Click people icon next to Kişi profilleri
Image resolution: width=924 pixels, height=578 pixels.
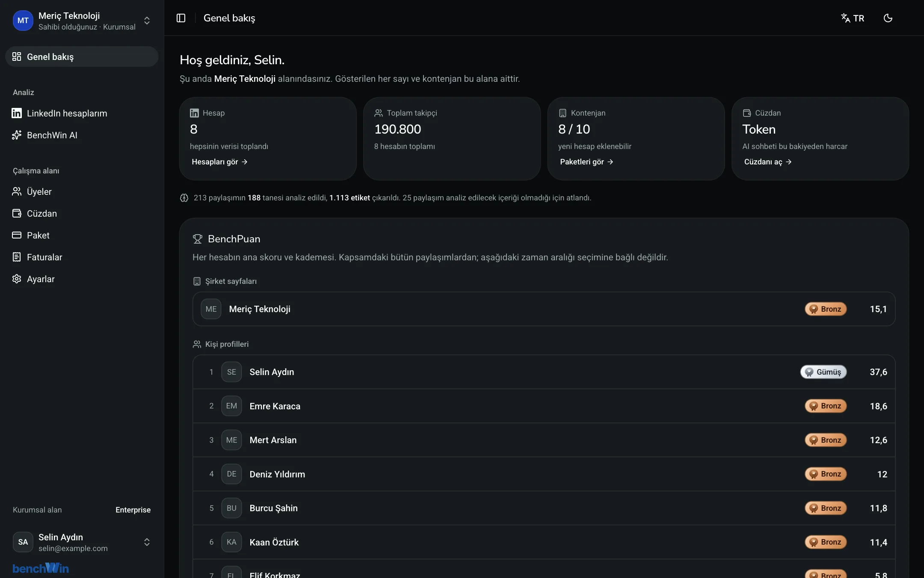[197, 344]
